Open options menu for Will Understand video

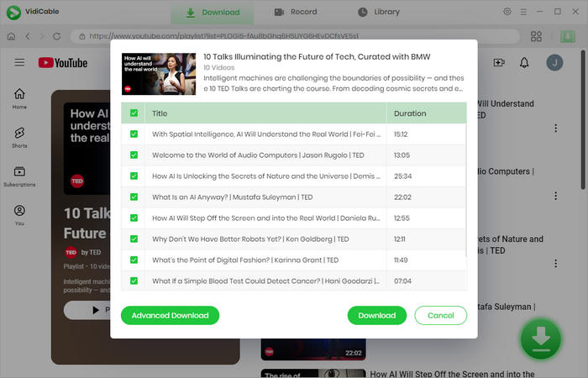click(x=555, y=128)
